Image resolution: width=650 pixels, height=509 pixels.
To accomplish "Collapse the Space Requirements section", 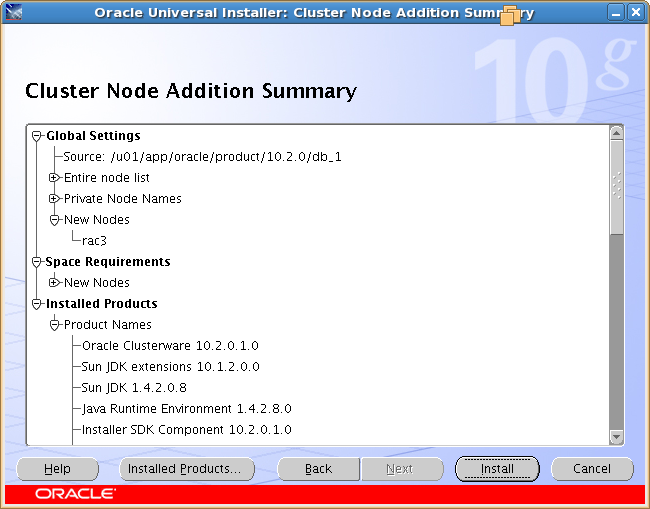I will point(36,262).
